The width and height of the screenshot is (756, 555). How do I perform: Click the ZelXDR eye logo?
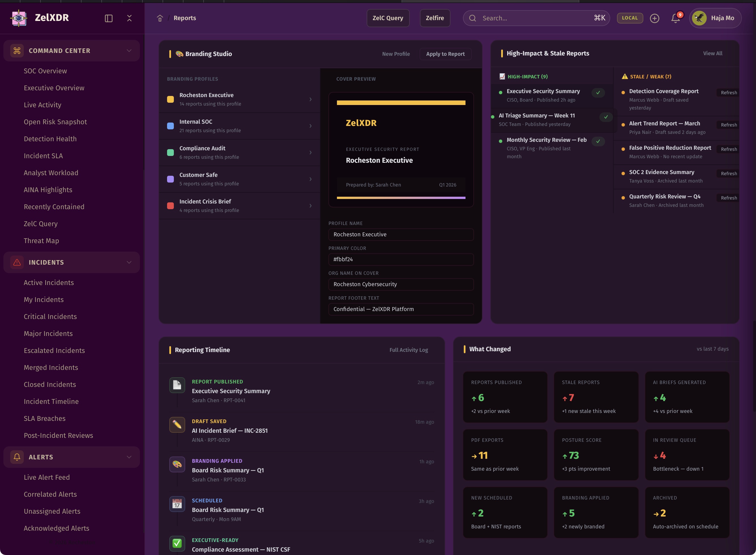[x=19, y=18]
